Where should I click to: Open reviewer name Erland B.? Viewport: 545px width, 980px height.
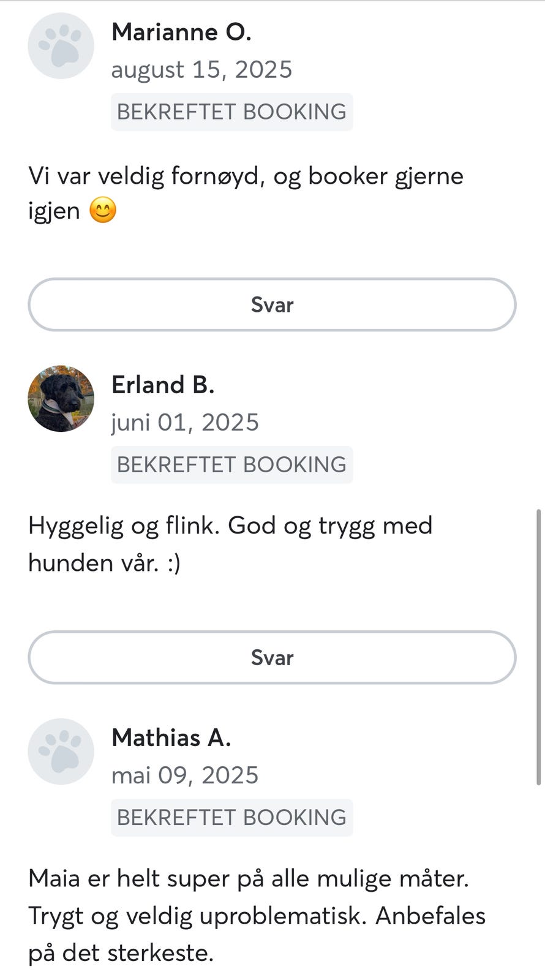(x=163, y=385)
